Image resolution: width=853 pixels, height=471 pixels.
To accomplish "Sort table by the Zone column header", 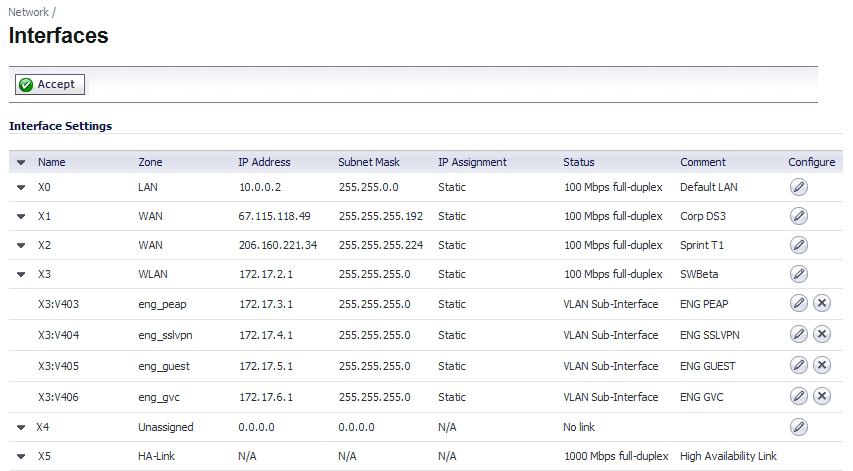I will click(150, 162).
